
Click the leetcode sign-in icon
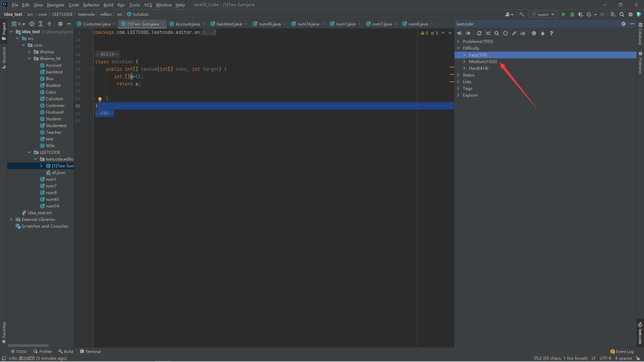click(x=460, y=33)
